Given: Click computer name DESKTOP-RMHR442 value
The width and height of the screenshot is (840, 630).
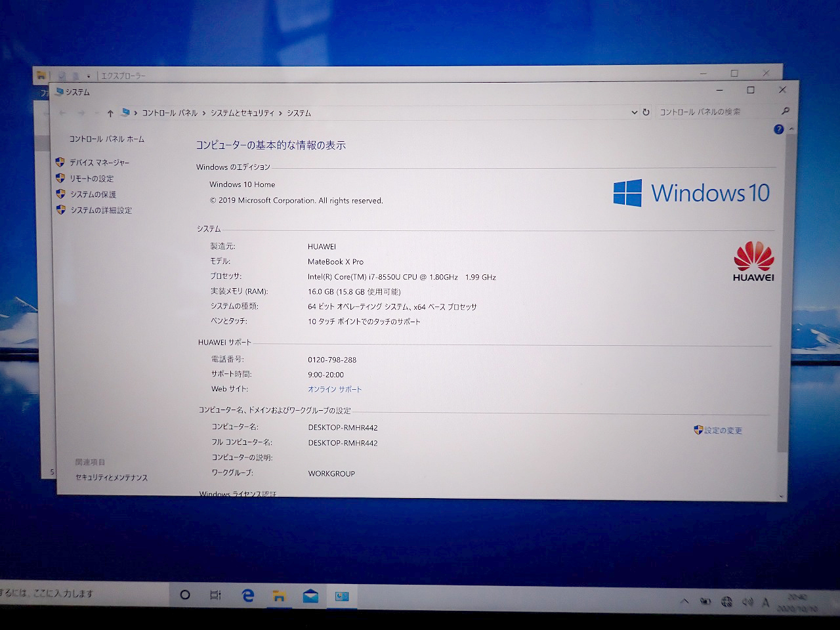Looking at the screenshot, I should [x=343, y=427].
